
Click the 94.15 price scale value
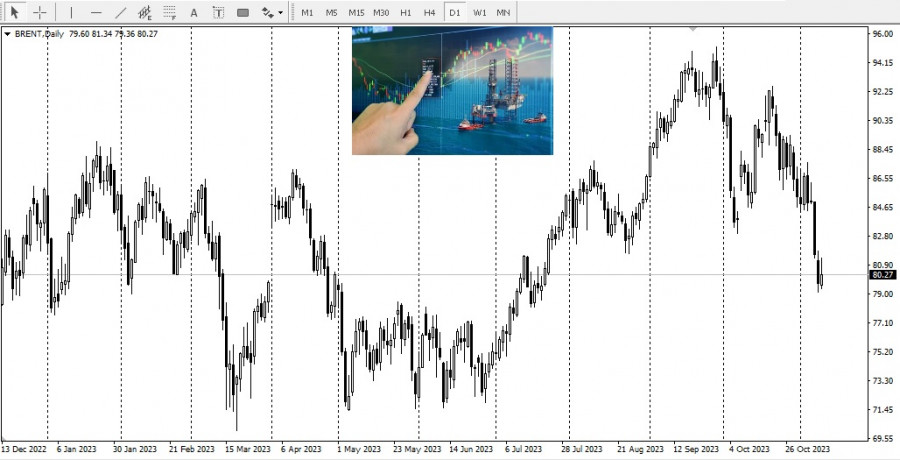(x=882, y=63)
